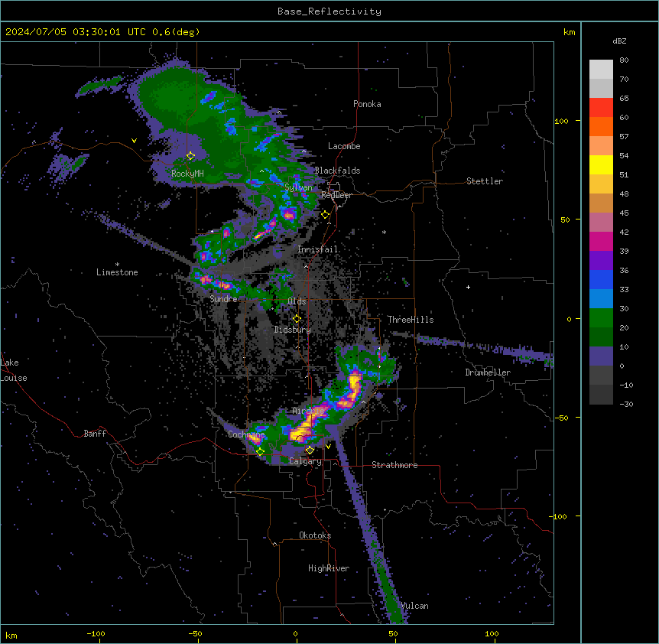
Task: Click the white plus marker west of Stettler region
Action: pos(468,287)
